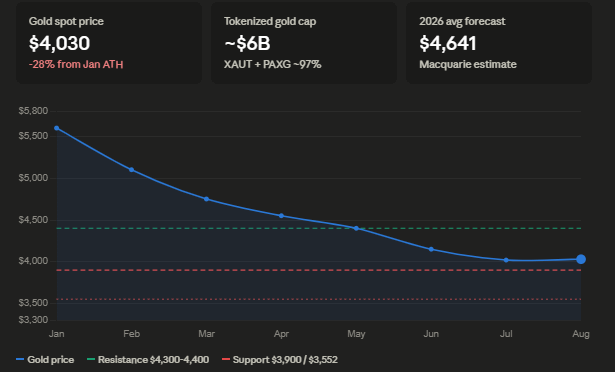This screenshot has height=372, width=615.
Task: Click the $3,300 y-axis label
Action: pyautogui.click(x=33, y=320)
